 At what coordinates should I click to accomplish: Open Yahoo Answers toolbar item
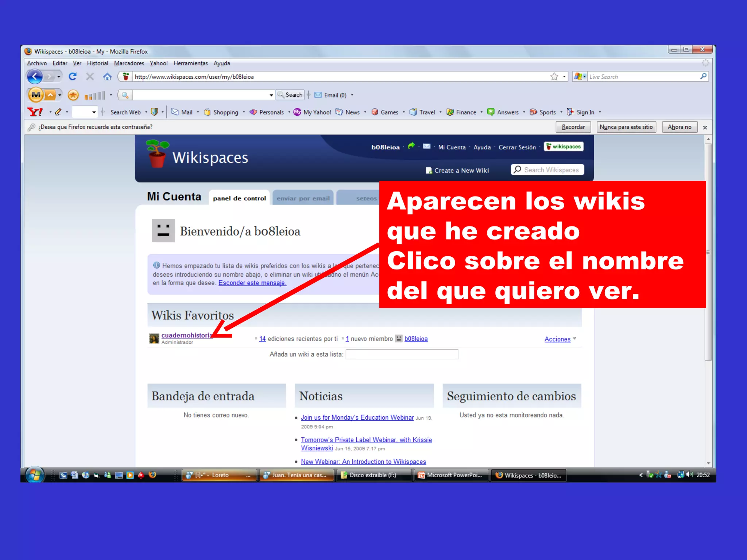[x=503, y=112]
